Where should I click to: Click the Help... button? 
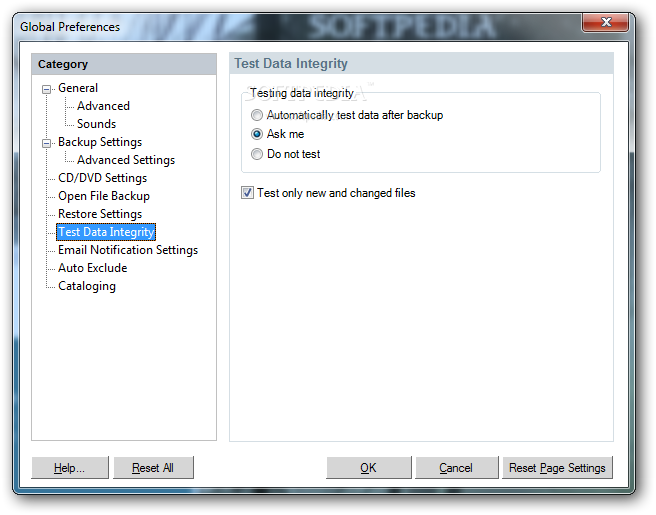(70, 467)
